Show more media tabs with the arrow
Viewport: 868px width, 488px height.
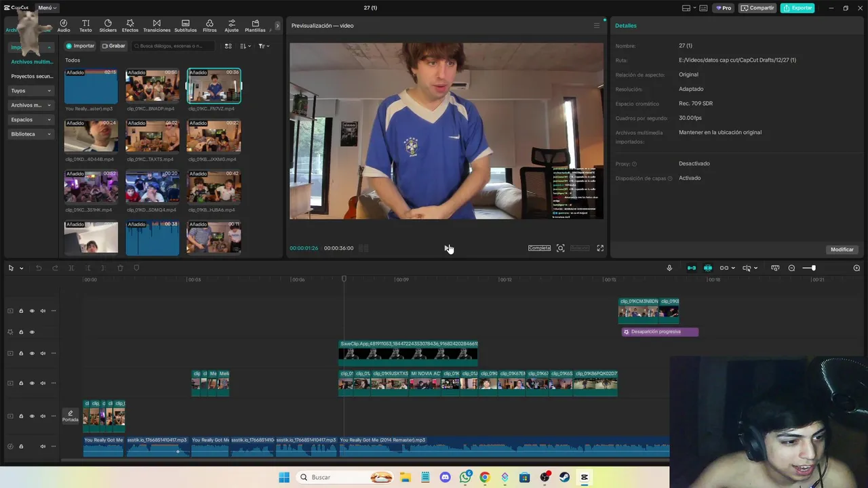[277, 26]
